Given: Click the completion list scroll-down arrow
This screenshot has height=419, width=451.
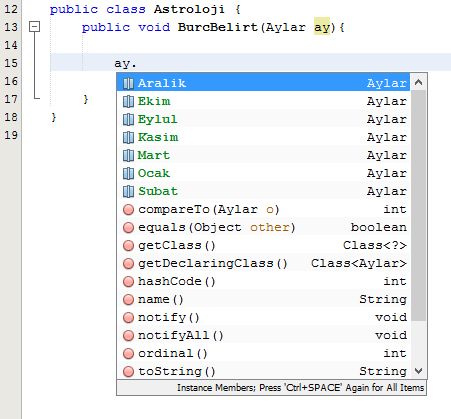Looking at the screenshot, I should pyautogui.click(x=419, y=371).
